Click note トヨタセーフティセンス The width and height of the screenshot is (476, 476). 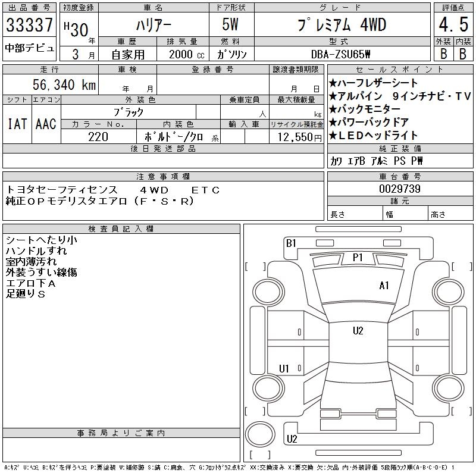pos(62,190)
